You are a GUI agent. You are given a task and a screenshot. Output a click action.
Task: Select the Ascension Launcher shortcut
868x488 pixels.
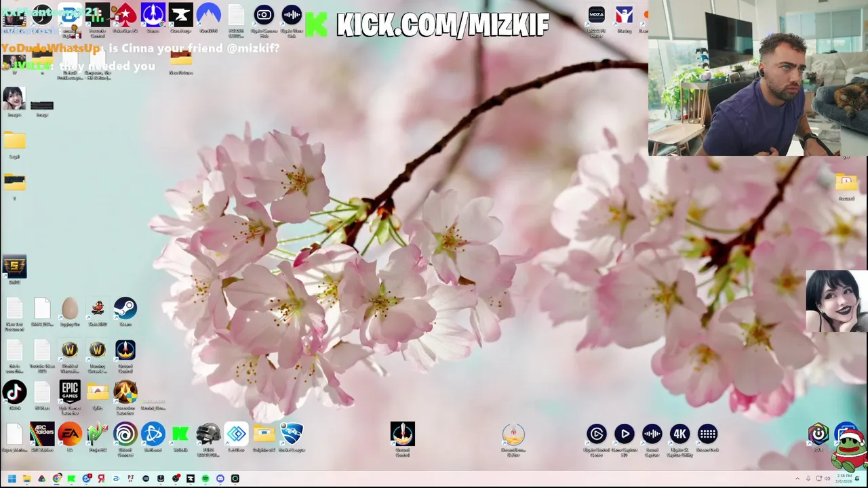(125, 392)
